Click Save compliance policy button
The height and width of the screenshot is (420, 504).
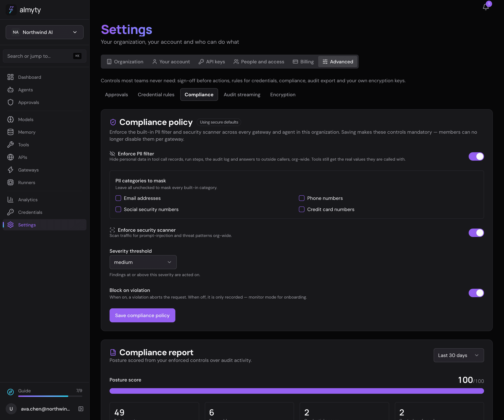tap(142, 315)
